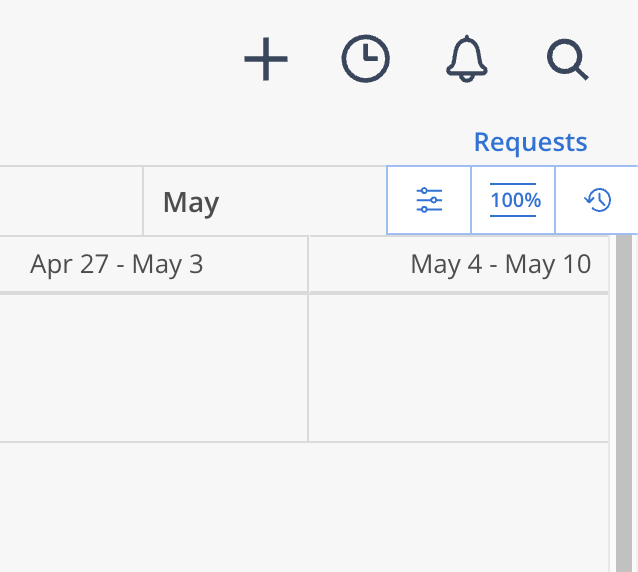
Task: Click empty second-row area under Apr 27 - May 3
Action: [150, 505]
